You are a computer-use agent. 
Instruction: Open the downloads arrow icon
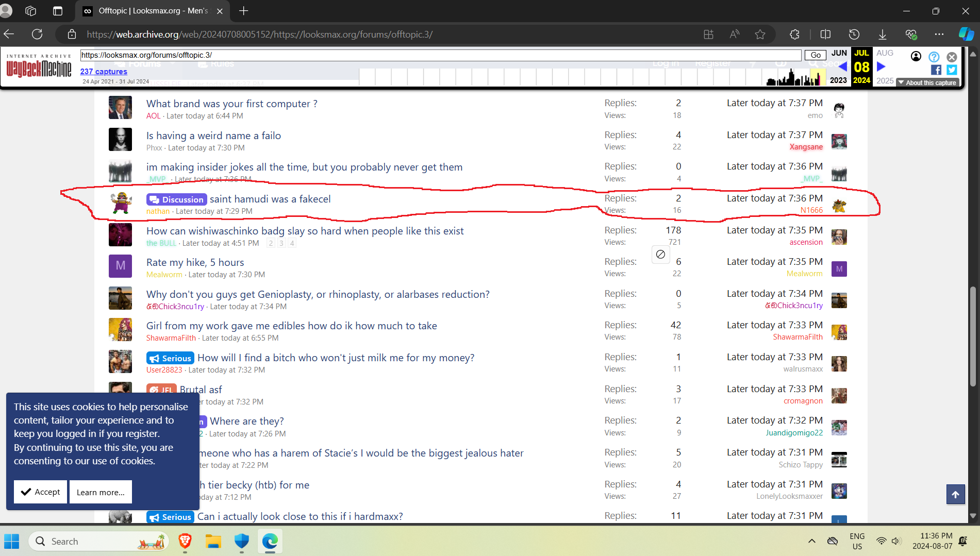click(x=883, y=35)
